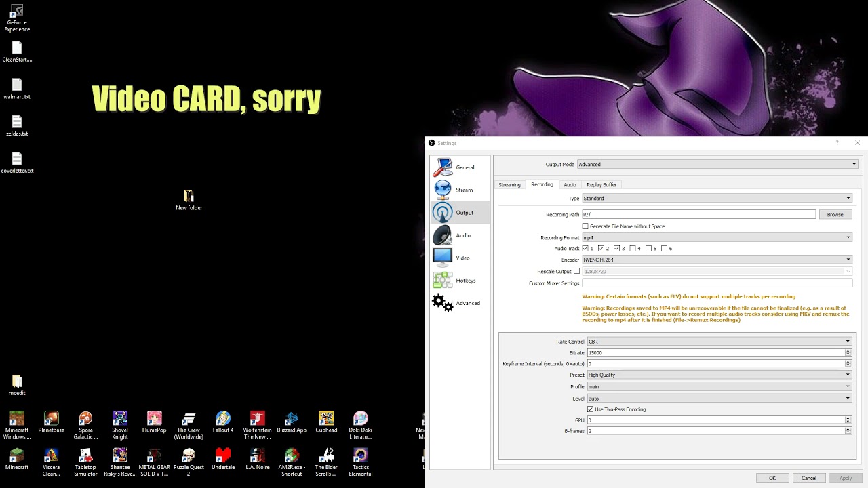The image size is (868, 488).
Task: Select the Blizzard App shortcut
Action: [x=292, y=423]
